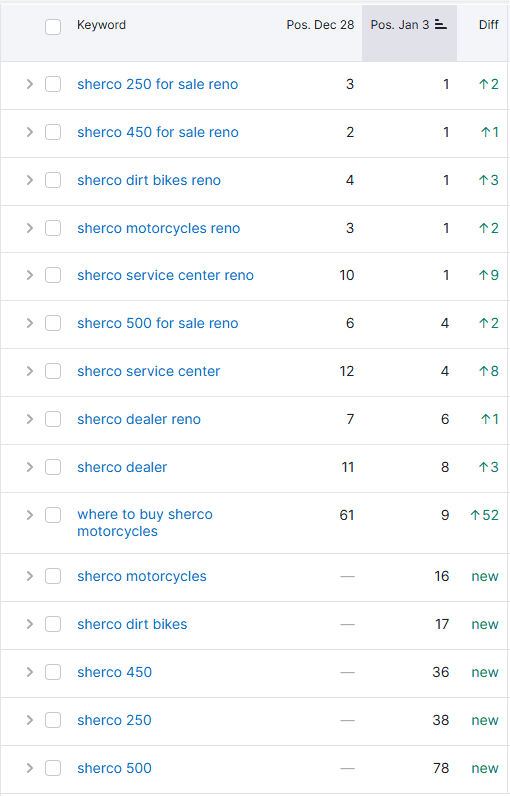Screen dimensions: 510x796
Task: Sort by the Diff column header
Action: [x=489, y=25]
